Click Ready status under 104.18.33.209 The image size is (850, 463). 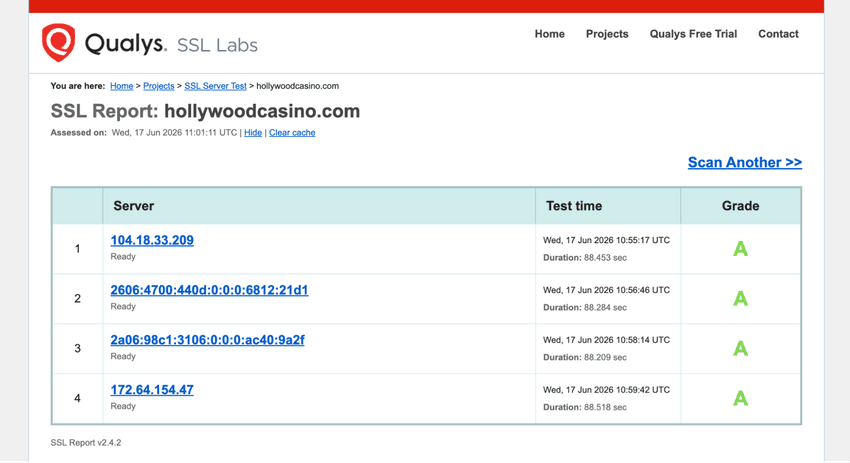pyautogui.click(x=123, y=256)
